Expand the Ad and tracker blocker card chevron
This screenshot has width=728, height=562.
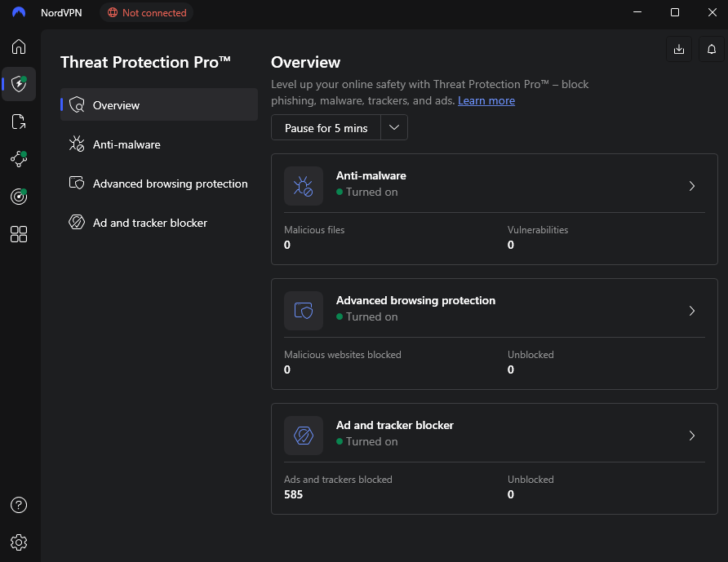click(x=692, y=436)
